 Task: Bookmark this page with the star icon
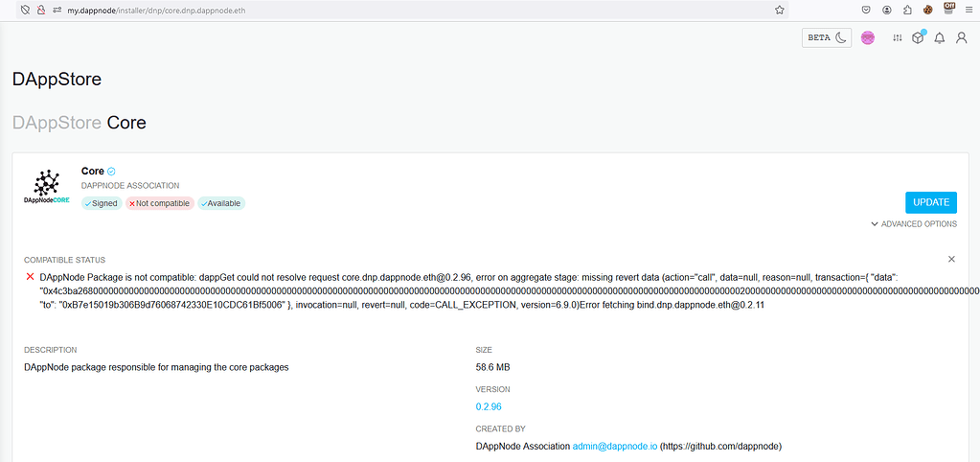780,10
